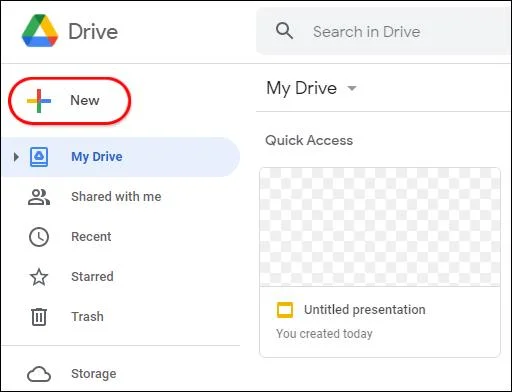Image resolution: width=512 pixels, height=392 pixels.
Task: Click the 'You created today' text
Action: [x=324, y=334]
